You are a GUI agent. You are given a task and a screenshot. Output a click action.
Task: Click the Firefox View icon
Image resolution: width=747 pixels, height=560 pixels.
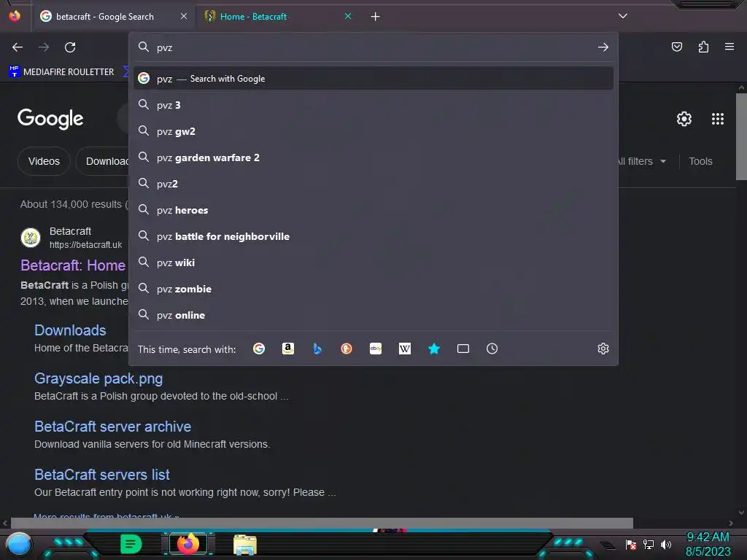tap(15, 16)
